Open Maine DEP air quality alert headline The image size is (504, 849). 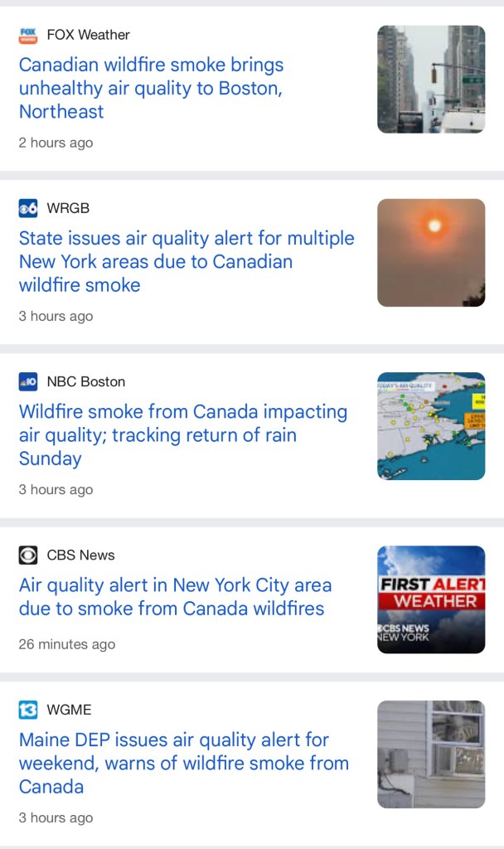(x=183, y=763)
